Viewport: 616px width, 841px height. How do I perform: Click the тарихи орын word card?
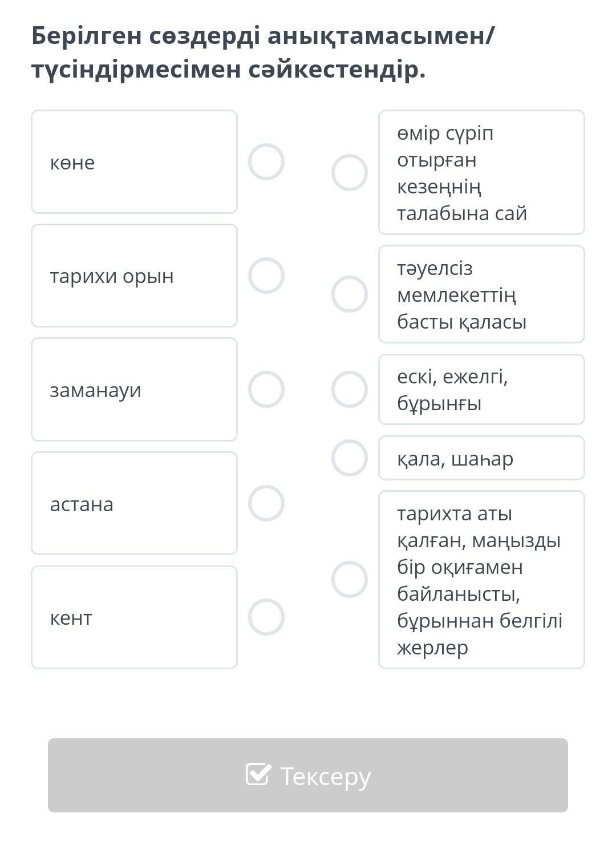[x=134, y=276]
